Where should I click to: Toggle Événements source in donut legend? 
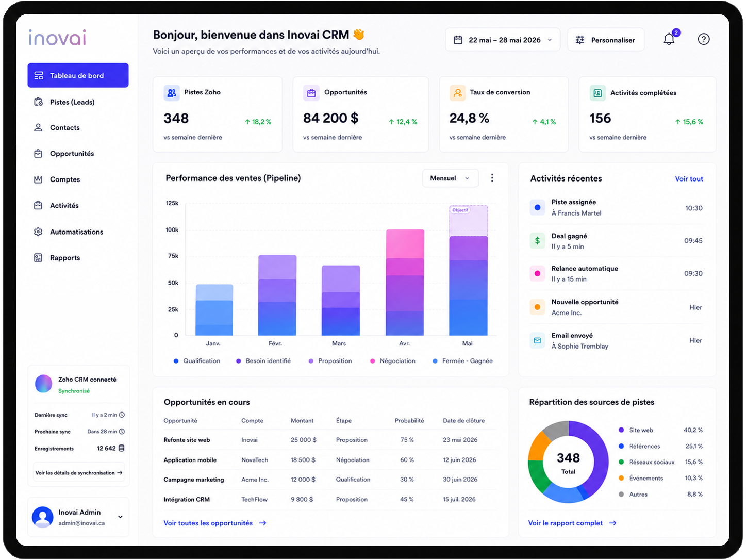pyautogui.click(x=641, y=478)
